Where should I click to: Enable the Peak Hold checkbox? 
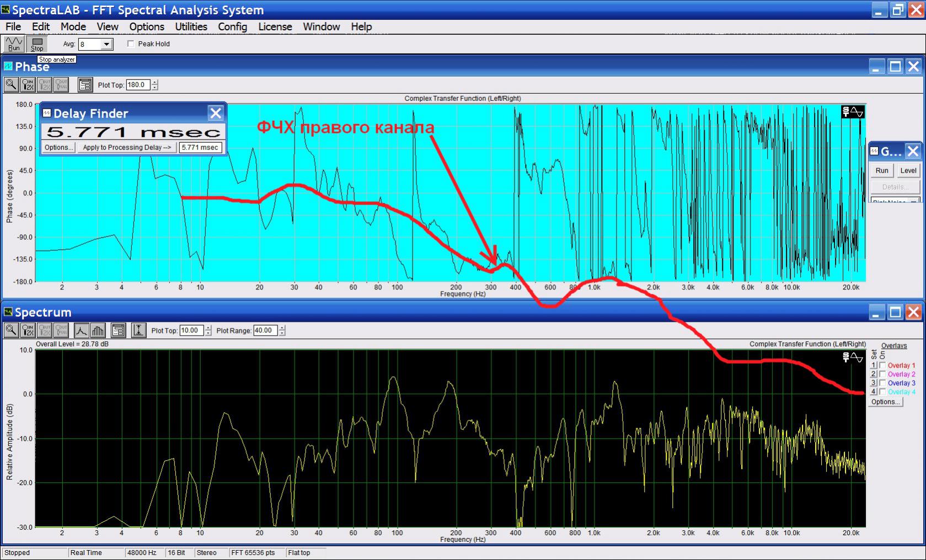tap(131, 44)
